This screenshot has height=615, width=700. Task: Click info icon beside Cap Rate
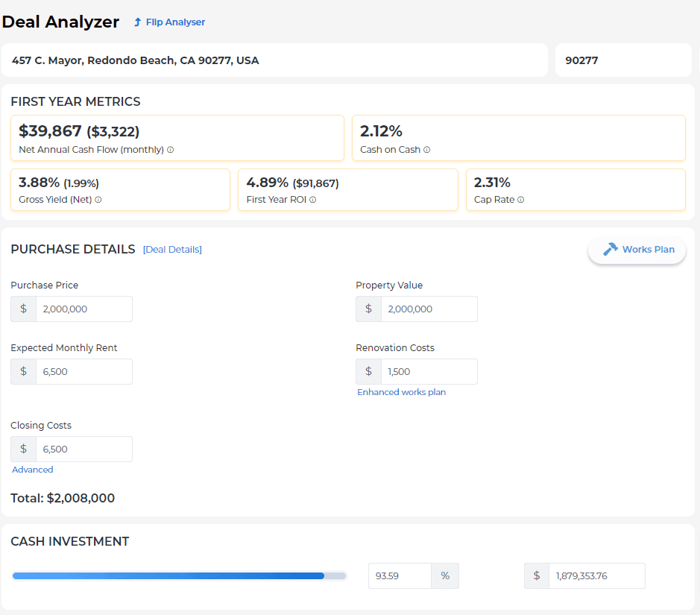[520, 200]
